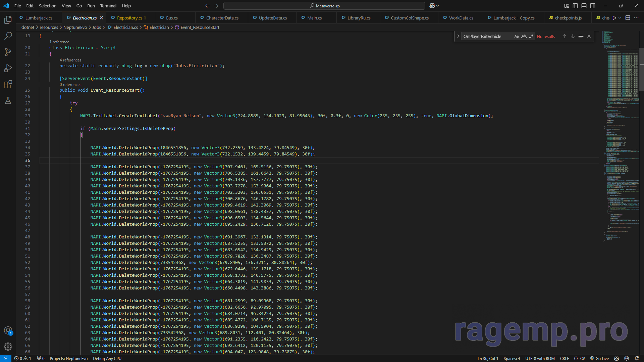The image size is (644, 362).
Task: Open the run button dropdown chevron
Action: tap(620, 18)
